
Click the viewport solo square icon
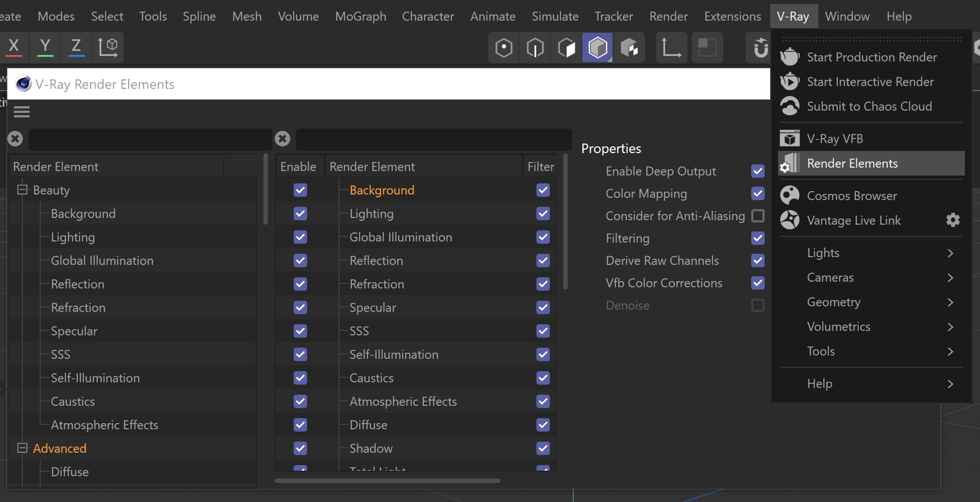pyautogui.click(x=708, y=48)
